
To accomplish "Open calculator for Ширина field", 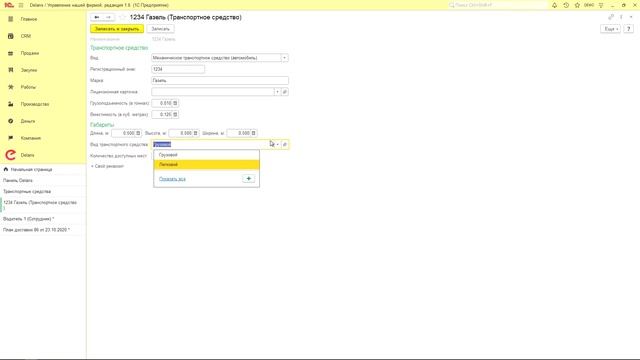I will coord(253,133).
